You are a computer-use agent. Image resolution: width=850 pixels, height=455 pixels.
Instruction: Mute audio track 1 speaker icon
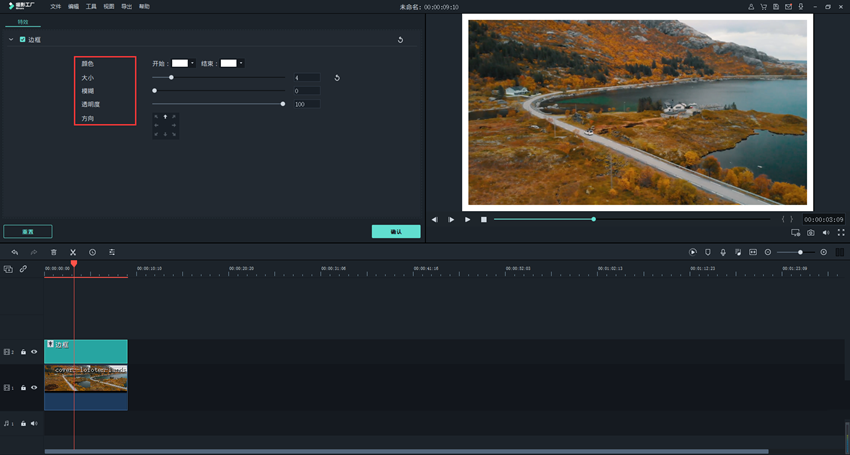(34, 424)
